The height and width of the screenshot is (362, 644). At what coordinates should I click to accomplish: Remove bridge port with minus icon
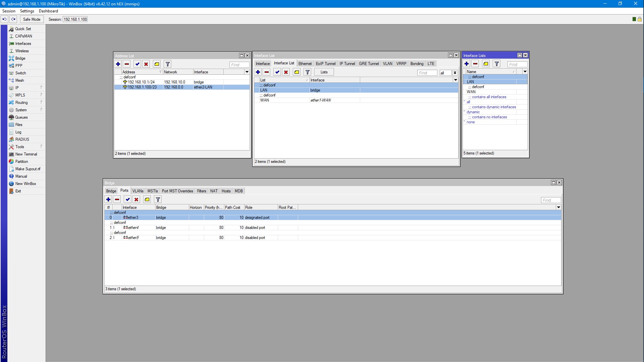(117, 199)
